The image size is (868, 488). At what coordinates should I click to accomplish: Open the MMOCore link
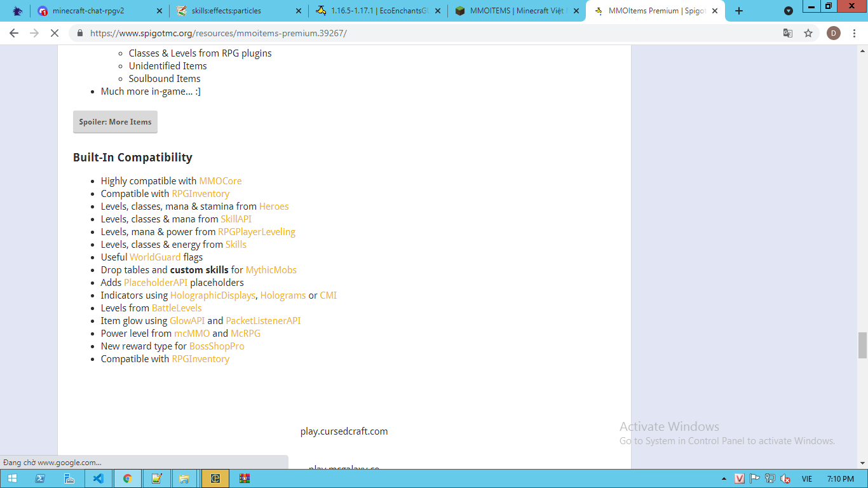[x=220, y=181]
